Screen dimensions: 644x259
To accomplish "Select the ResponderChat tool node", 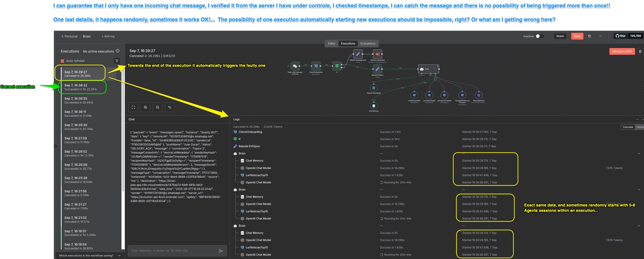I will [479, 95].
